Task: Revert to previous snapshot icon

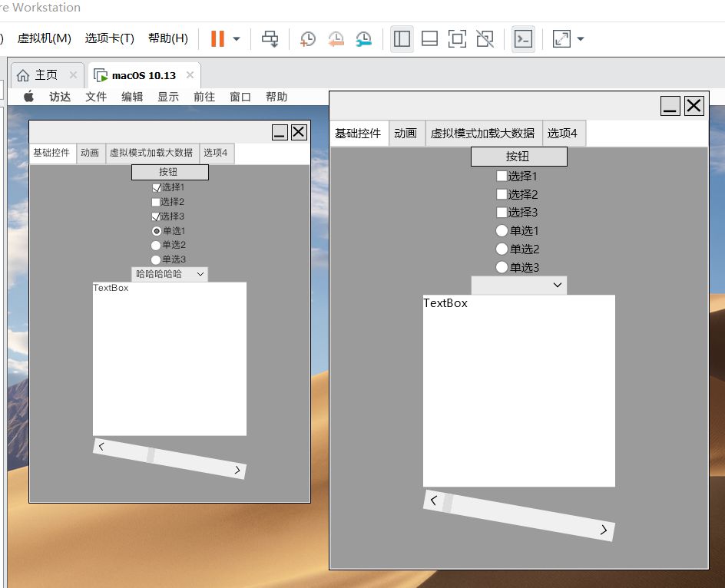Action: pos(336,38)
